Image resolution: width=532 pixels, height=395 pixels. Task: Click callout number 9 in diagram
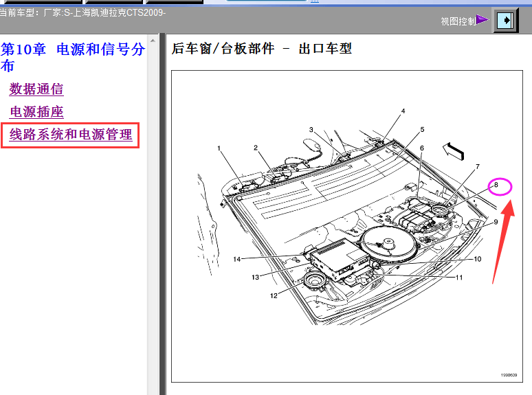coord(496,222)
